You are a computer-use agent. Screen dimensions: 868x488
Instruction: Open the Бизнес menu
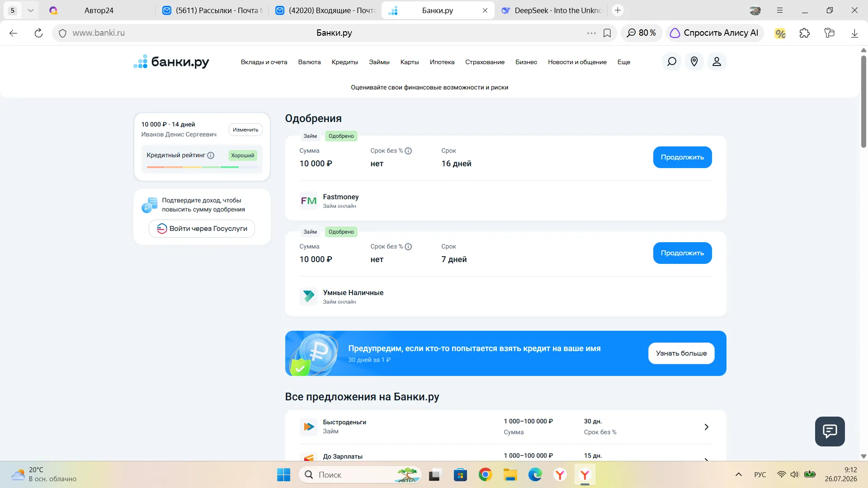(x=526, y=62)
